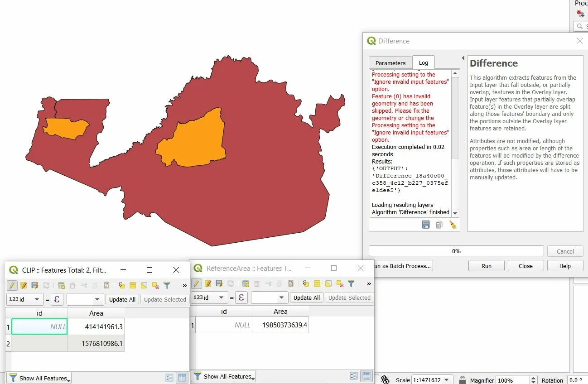Open field selector 'id' dropdown in CLIP table
The height and width of the screenshot is (384, 588).
pos(25,299)
